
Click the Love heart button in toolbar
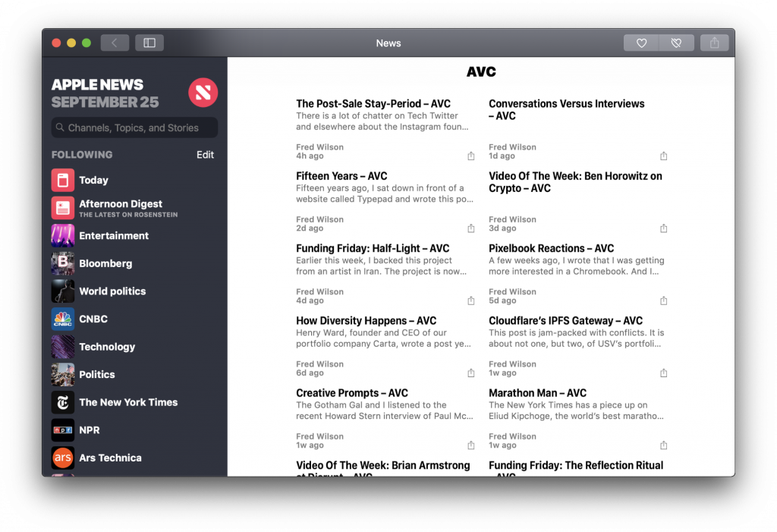pyautogui.click(x=641, y=43)
